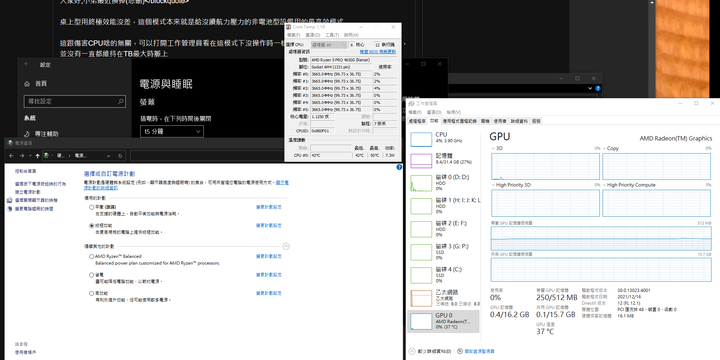Click the Power Options search box
720x360 pixels.
coord(207,156)
